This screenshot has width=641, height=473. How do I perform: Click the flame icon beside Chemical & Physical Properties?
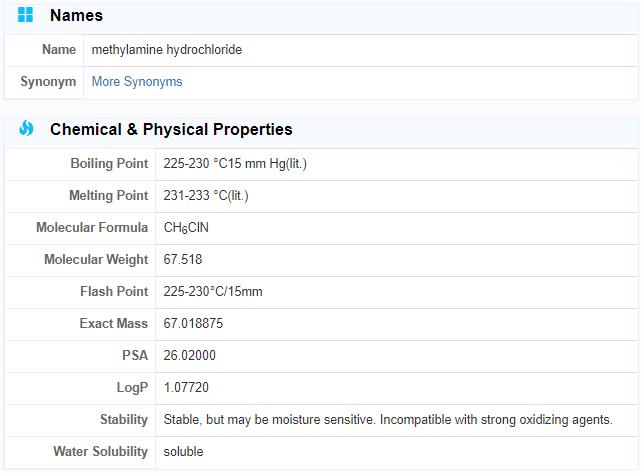[26, 129]
